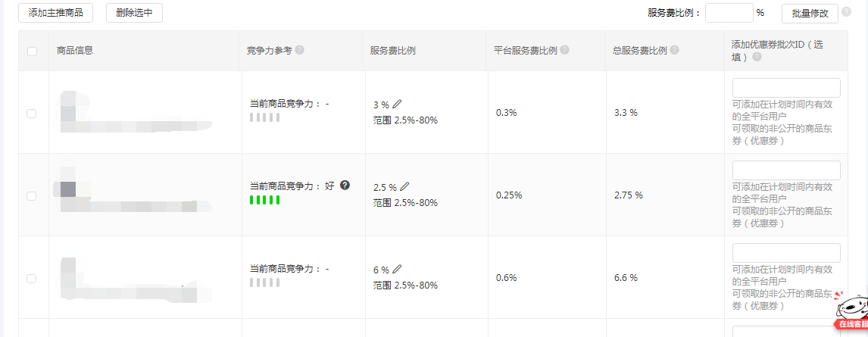The width and height of the screenshot is (868, 337).
Task: Click the edit pencil next to 3 % rate
Action: (397, 104)
